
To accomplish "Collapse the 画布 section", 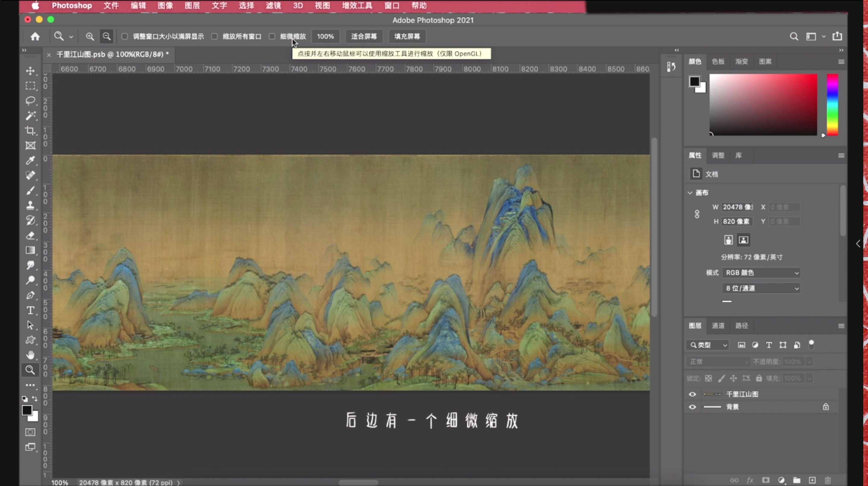I will pyautogui.click(x=690, y=193).
